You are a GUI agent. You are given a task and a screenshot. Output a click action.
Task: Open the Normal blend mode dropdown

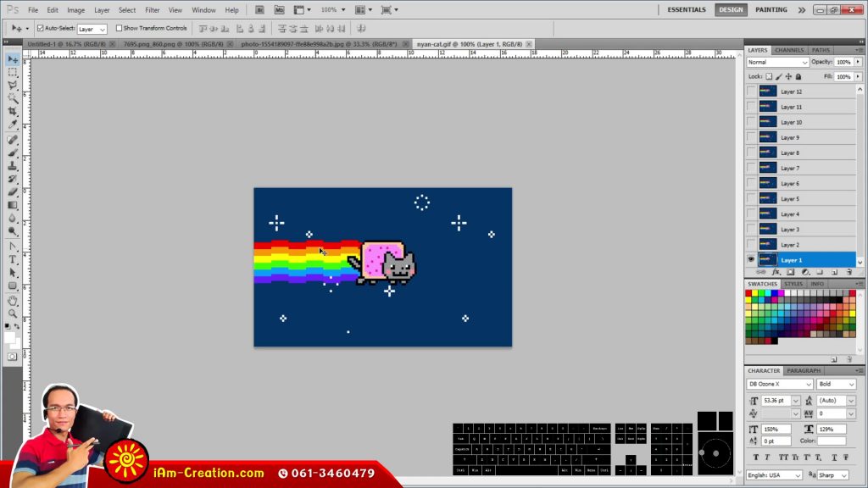tap(777, 63)
